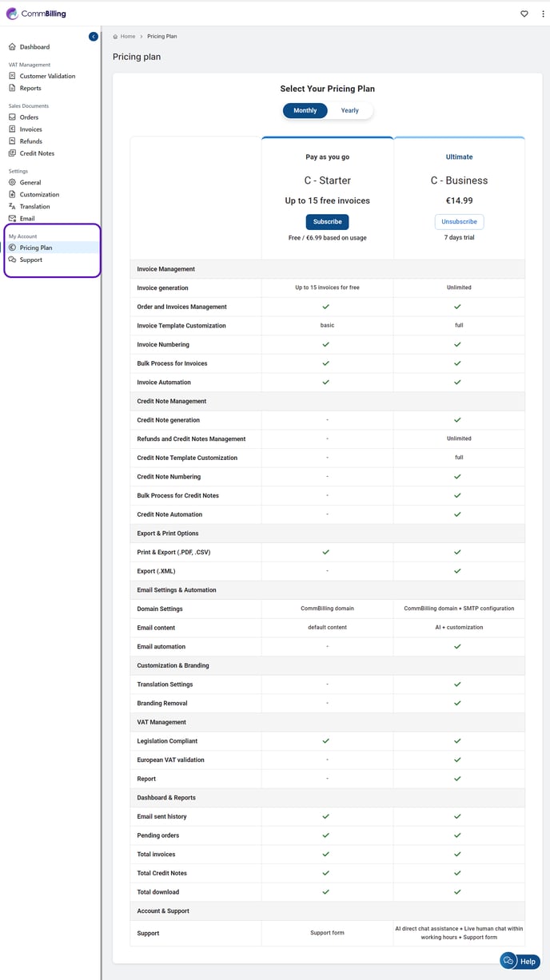Screen dimensions: 550x980
Task: Open the Support menu item
Action: tap(31, 260)
